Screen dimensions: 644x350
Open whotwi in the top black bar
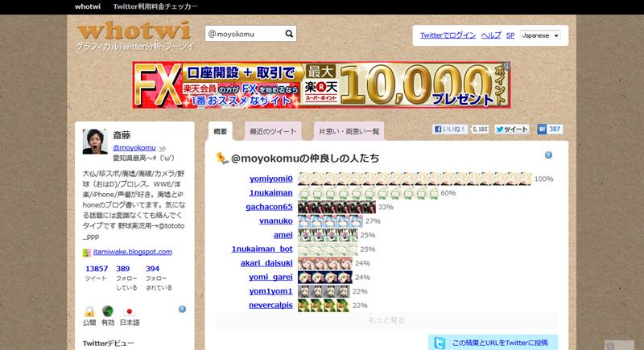(x=88, y=6)
